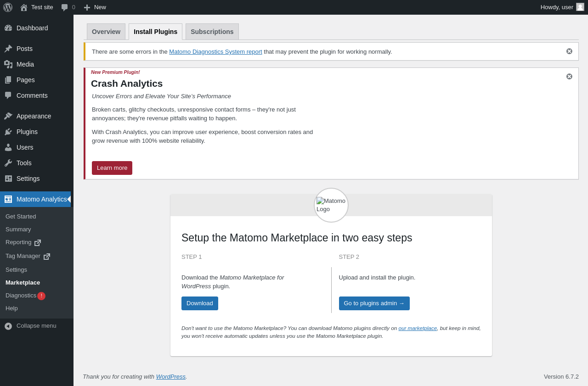Click the Dashboard gauge icon
The height and width of the screenshot is (386, 588).
coord(8,28)
